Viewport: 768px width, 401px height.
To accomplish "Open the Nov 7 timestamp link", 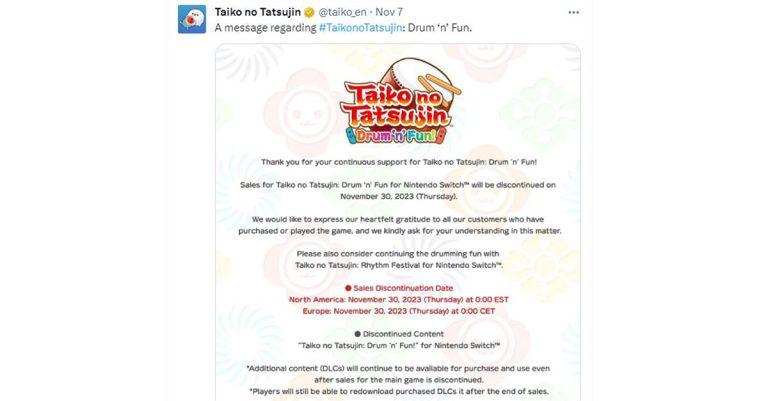I will [x=389, y=12].
